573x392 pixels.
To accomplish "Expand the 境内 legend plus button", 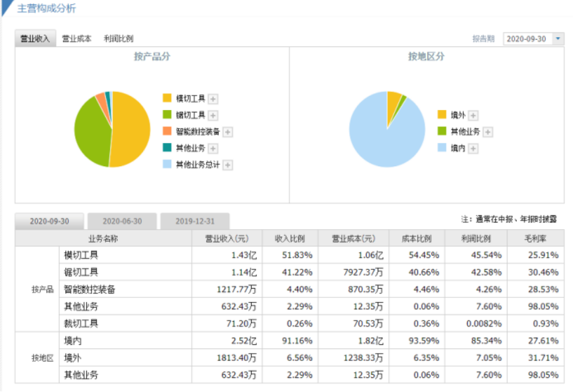I will [473, 148].
